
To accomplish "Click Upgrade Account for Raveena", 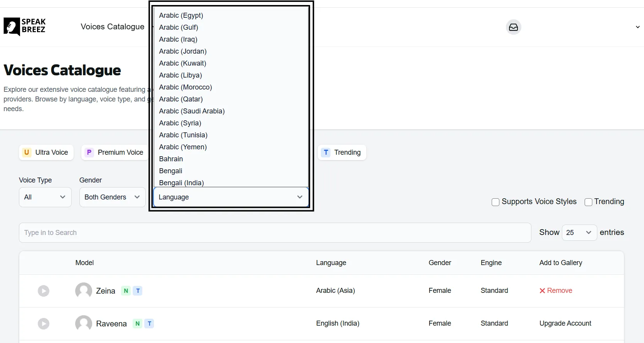I will tap(565, 324).
